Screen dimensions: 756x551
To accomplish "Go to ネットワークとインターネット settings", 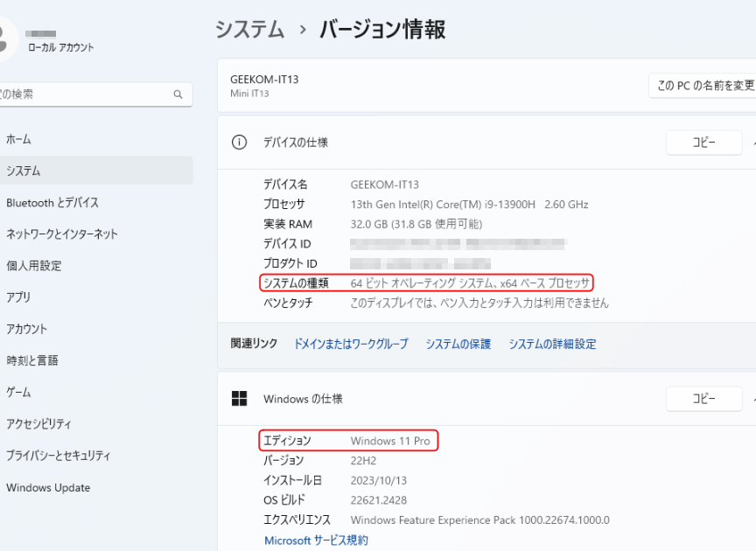I will pyautogui.click(x=62, y=234).
